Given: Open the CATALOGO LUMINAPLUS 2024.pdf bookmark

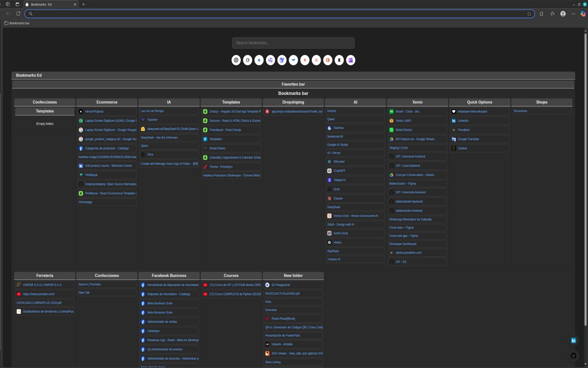Looking at the screenshot, I should coord(45,303).
